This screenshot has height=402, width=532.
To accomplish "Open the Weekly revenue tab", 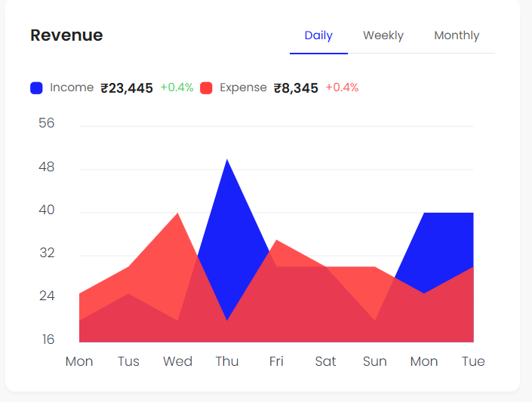I will [383, 35].
